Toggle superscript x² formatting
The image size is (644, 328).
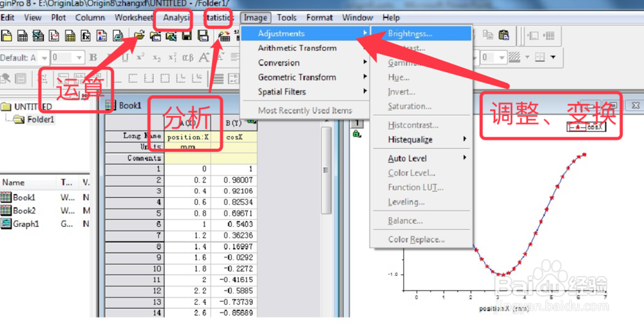tap(140, 57)
